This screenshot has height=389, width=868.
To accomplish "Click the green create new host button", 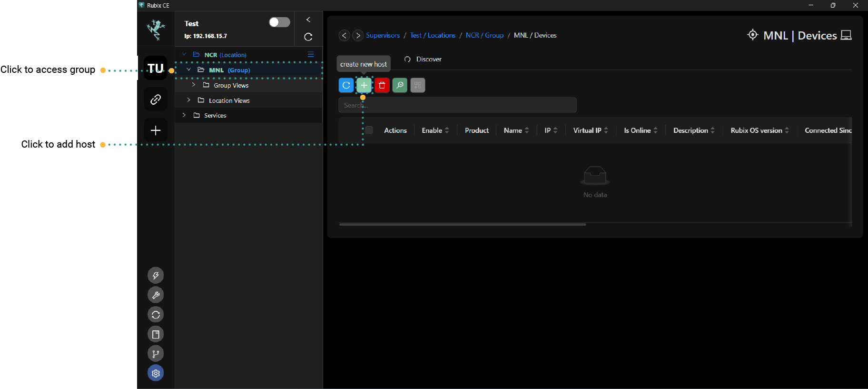I will (x=364, y=85).
